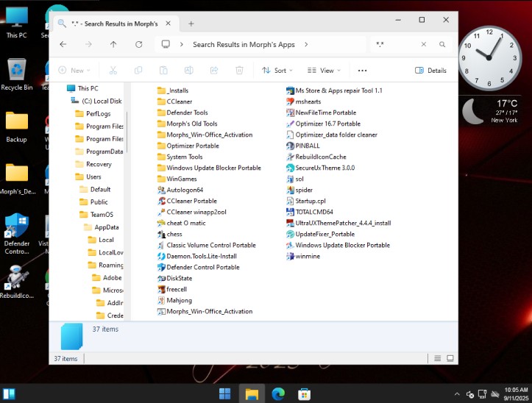Open the Sort dropdown menu
This screenshot has width=532, height=403.
click(x=277, y=70)
